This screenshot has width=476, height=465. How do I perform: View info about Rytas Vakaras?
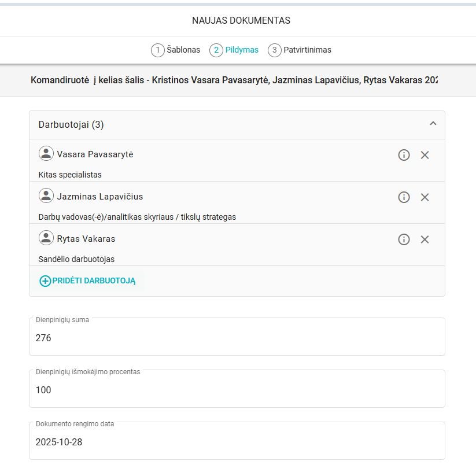(404, 239)
